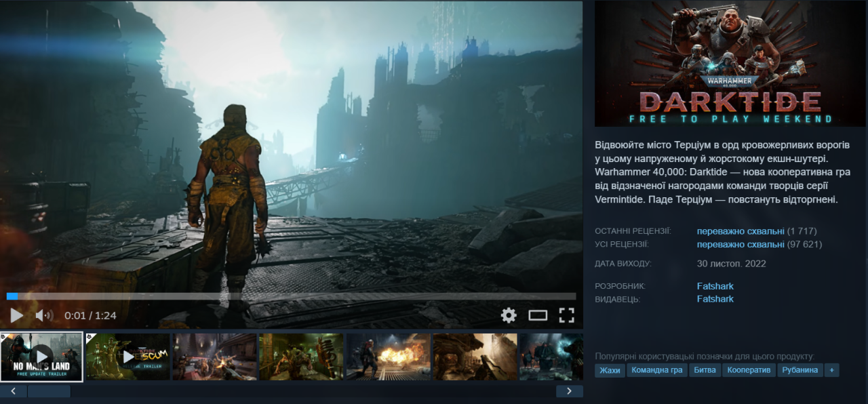
Task: Enter fullscreen video mode
Action: point(566,315)
